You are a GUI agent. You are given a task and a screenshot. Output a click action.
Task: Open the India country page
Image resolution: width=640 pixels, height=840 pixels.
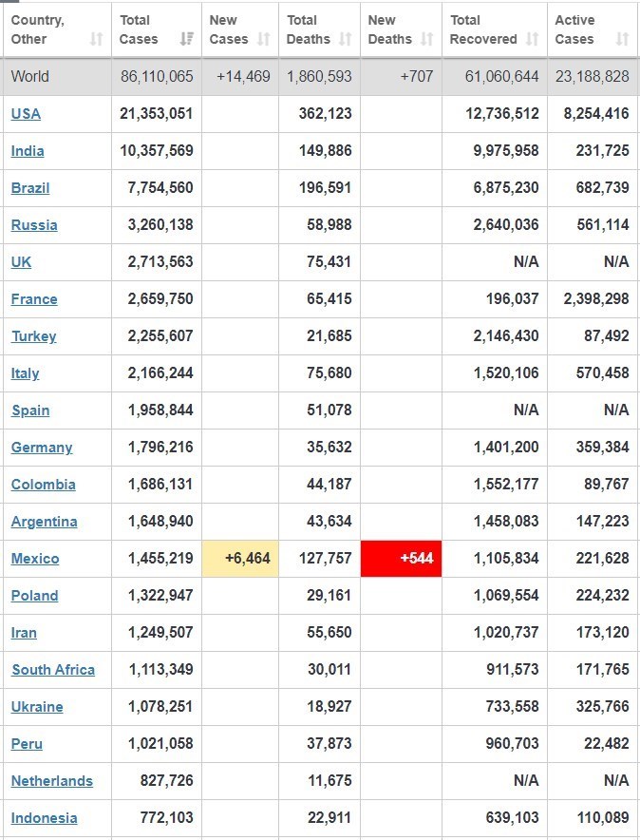tap(28, 151)
